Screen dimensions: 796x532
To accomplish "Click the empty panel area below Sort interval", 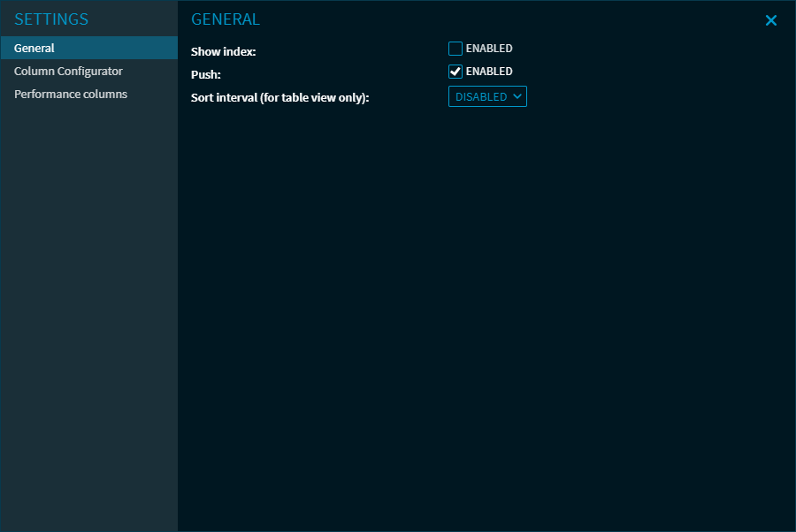I will coord(486,309).
